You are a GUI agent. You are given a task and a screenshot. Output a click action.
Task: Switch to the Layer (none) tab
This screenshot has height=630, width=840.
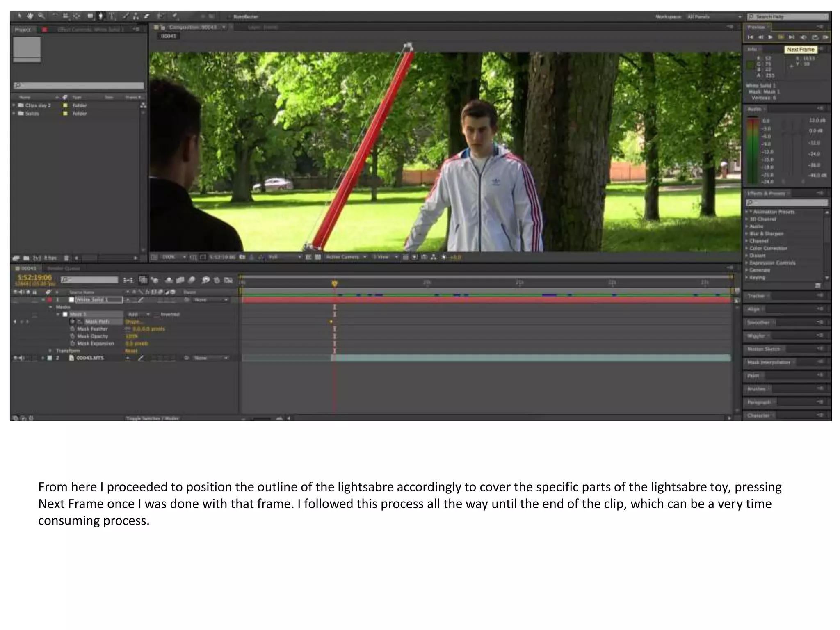pyautogui.click(x=263, y=27)
